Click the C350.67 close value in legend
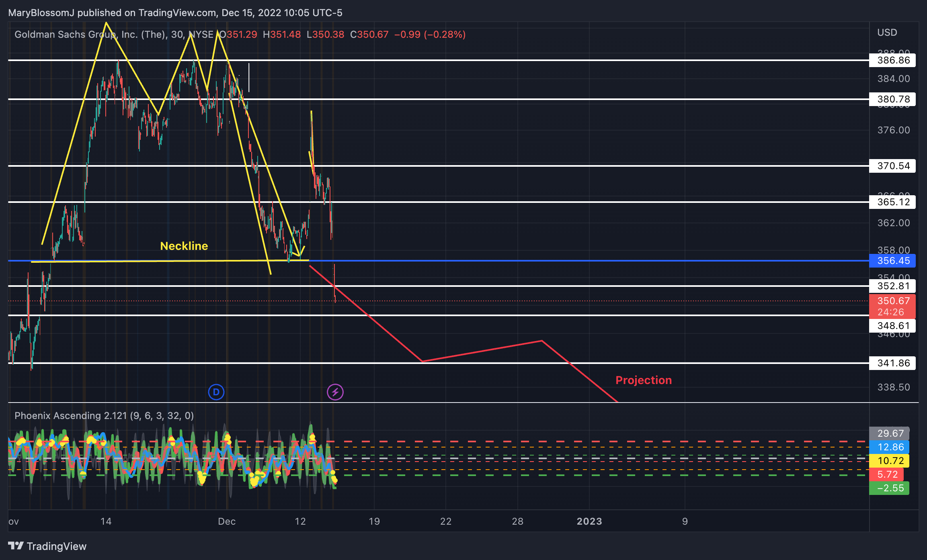Viewport: 927px width, 560px height. 369,35
